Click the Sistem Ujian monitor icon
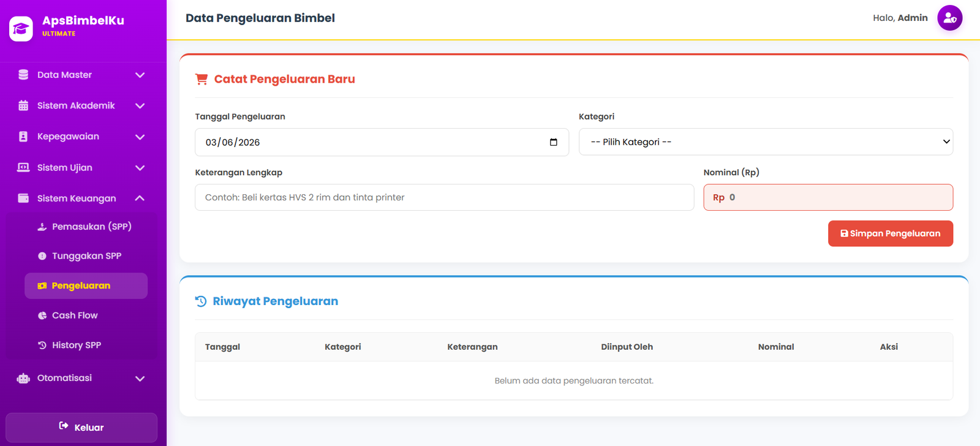The image size is (980, 446). (x=23, y=167)
